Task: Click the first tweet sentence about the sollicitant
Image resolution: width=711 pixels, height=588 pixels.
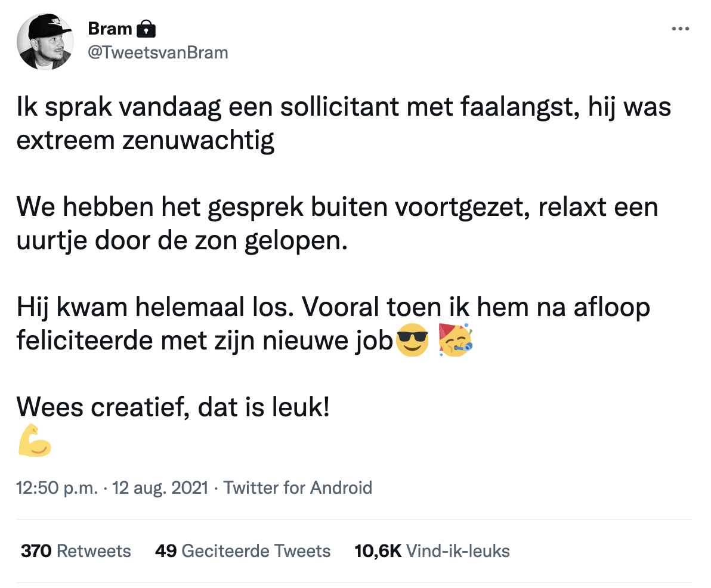Action: point(343,108)
